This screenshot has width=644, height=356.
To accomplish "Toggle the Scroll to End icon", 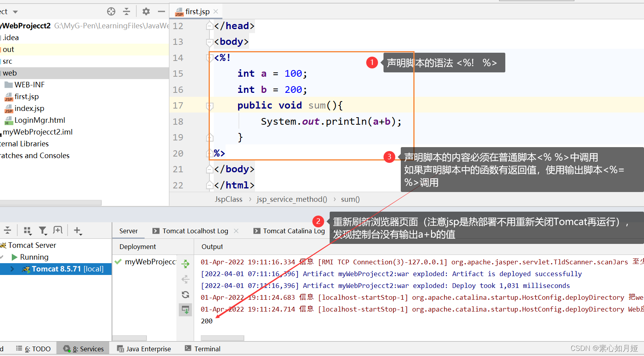I will (x=185, y=310).
